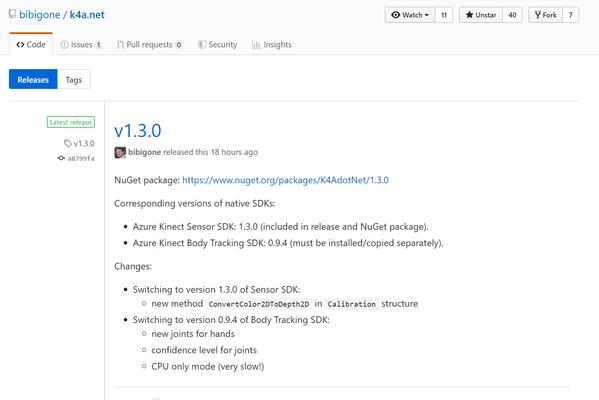Open the Pull requests tab

[x=149, y=45]
